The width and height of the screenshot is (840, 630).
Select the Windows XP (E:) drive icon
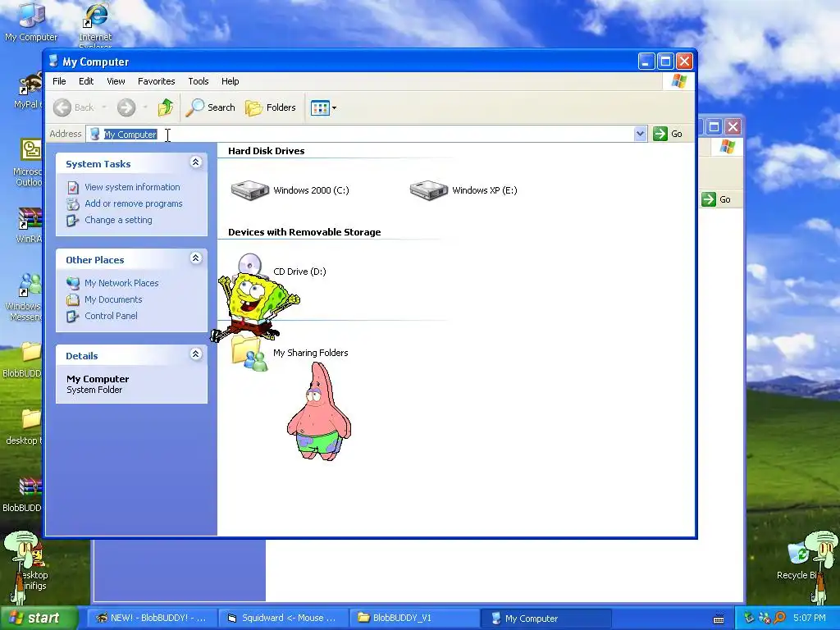(428, 190)
